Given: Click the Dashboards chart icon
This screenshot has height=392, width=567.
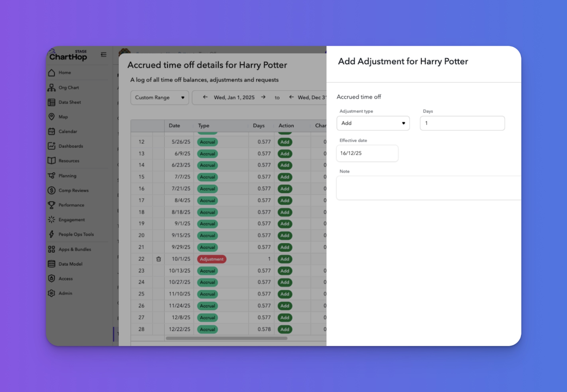Looking at the screenshot, I should point(51,146).
